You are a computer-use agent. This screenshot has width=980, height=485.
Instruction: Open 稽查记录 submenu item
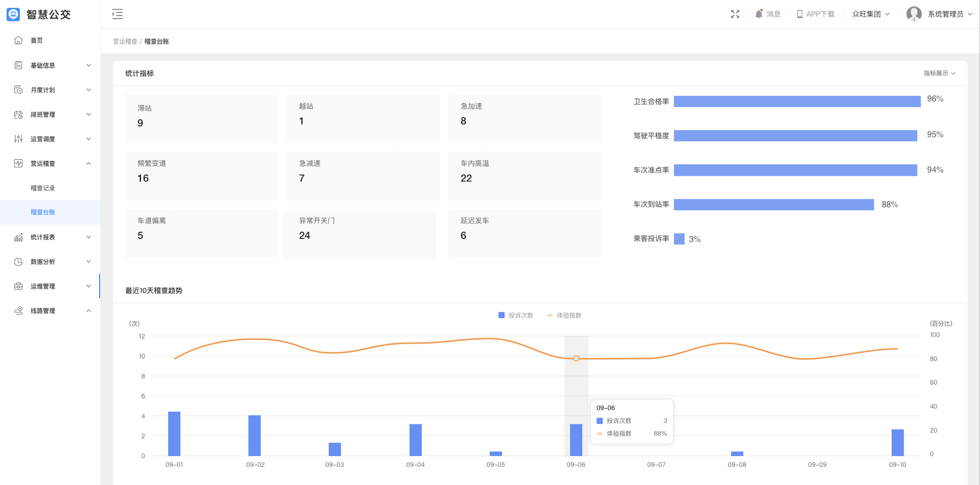[43, 188]
